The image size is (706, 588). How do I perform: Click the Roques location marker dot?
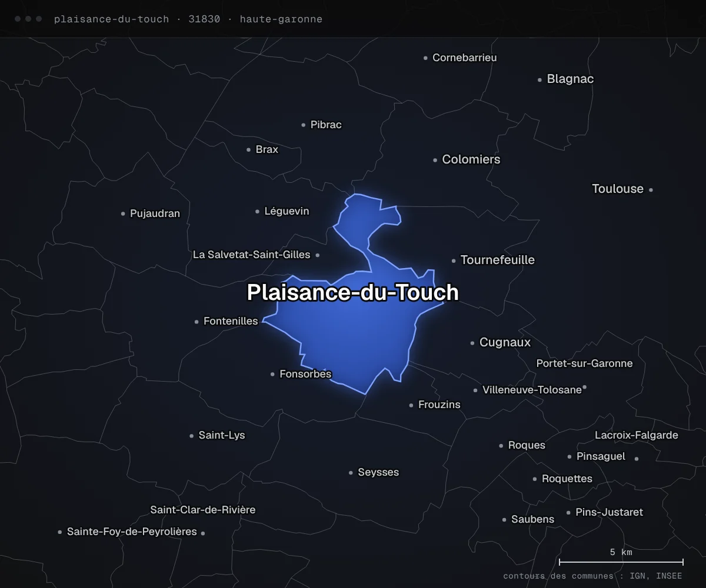coord(501,446)
